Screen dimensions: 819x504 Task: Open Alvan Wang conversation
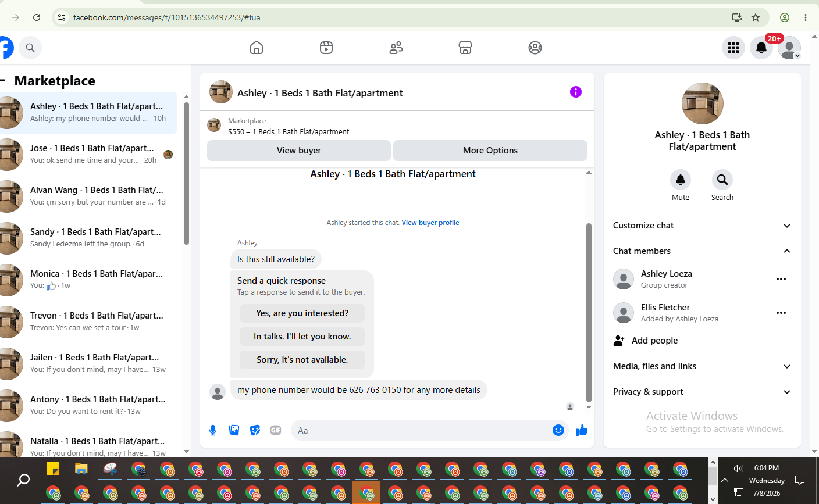(88, 196)
